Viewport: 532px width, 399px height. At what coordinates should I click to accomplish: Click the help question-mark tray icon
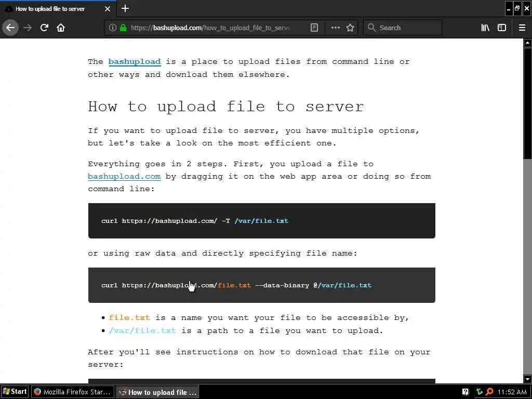pyautogui.click(x=465, y=392)
